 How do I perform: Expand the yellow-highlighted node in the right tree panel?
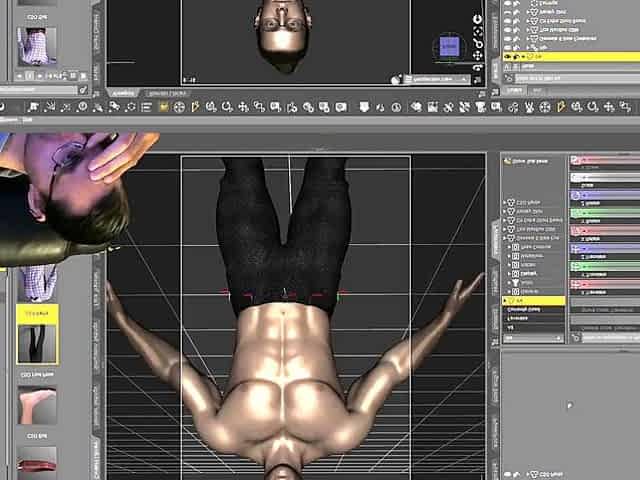coord(507,300)
